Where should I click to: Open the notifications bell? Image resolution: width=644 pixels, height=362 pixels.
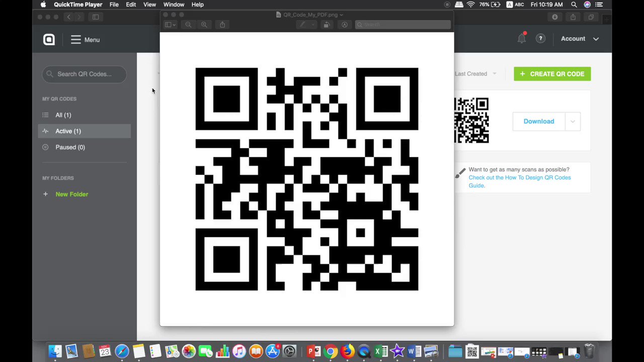click(522, 38)
